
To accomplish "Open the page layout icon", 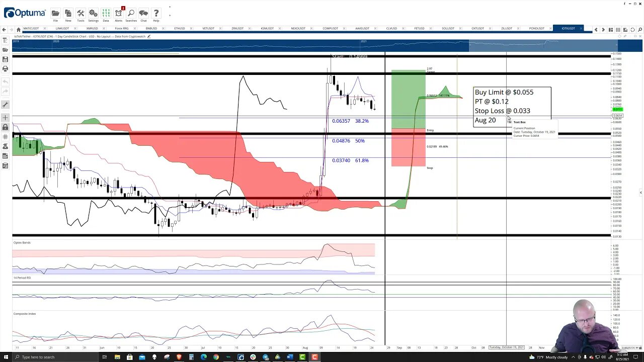I will click(611, 30).
